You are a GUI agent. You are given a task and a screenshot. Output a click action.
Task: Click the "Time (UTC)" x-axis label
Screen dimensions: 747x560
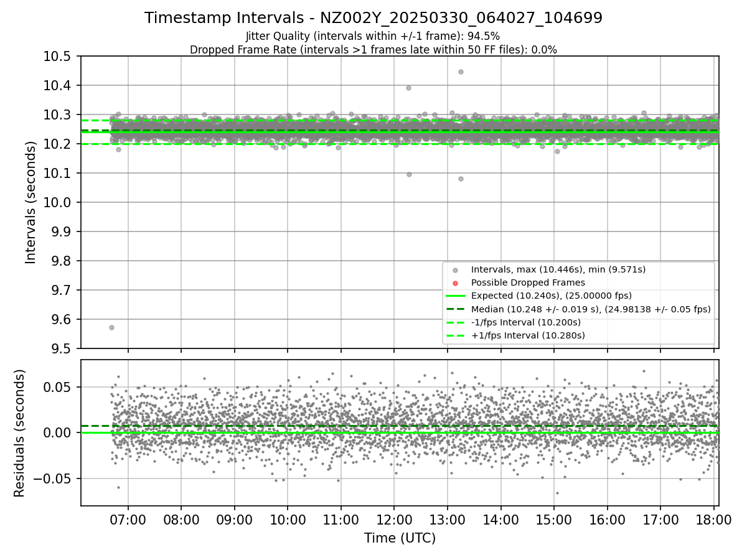(400, 538)
